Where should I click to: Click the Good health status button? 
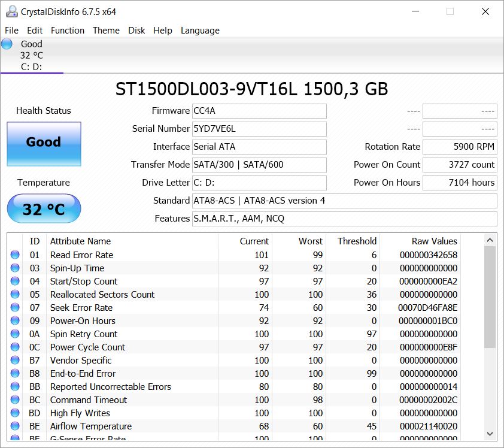point(44,144)
